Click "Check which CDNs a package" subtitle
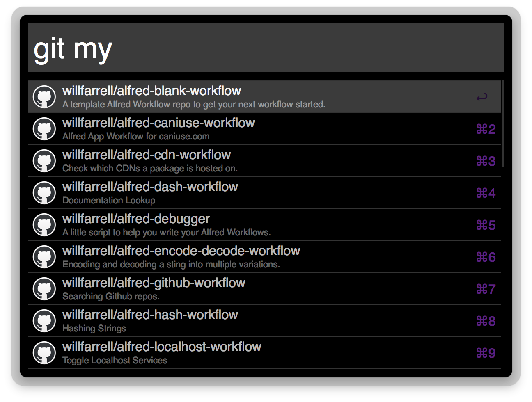 click(150, 169)
